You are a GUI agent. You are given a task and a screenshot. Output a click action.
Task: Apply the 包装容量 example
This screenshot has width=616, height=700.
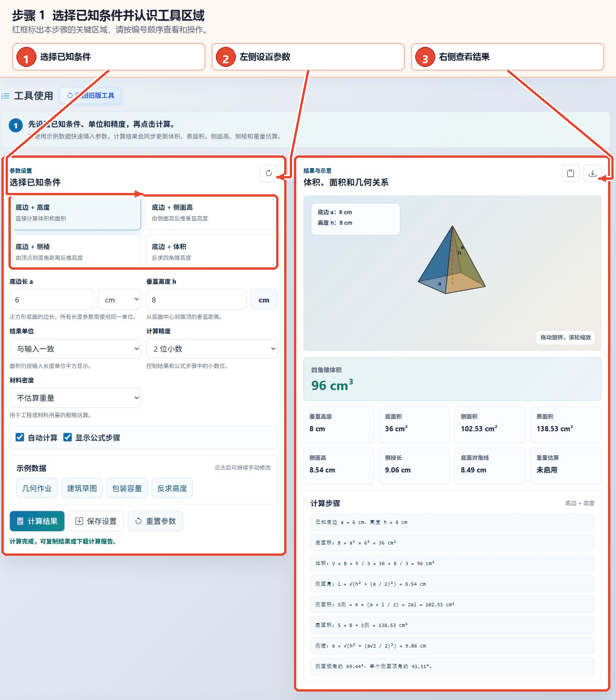point(127,488)
